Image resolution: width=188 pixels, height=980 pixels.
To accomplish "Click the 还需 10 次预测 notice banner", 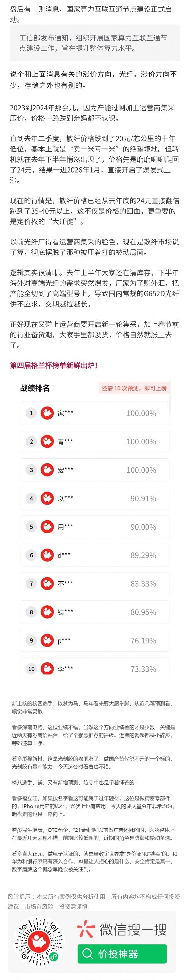I will click(x=134, y=389).
